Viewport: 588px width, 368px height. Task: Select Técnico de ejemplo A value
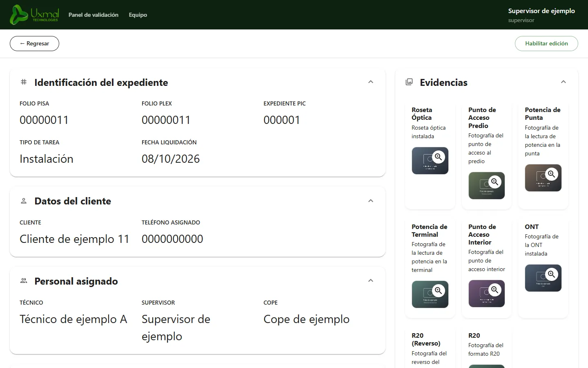click(x=73, y=319)
